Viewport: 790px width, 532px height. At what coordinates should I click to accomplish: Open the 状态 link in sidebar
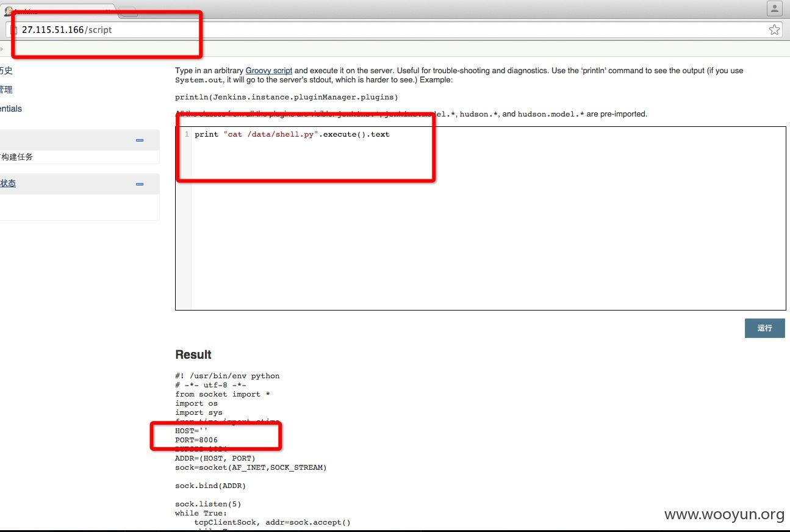(x=7, y=183)
